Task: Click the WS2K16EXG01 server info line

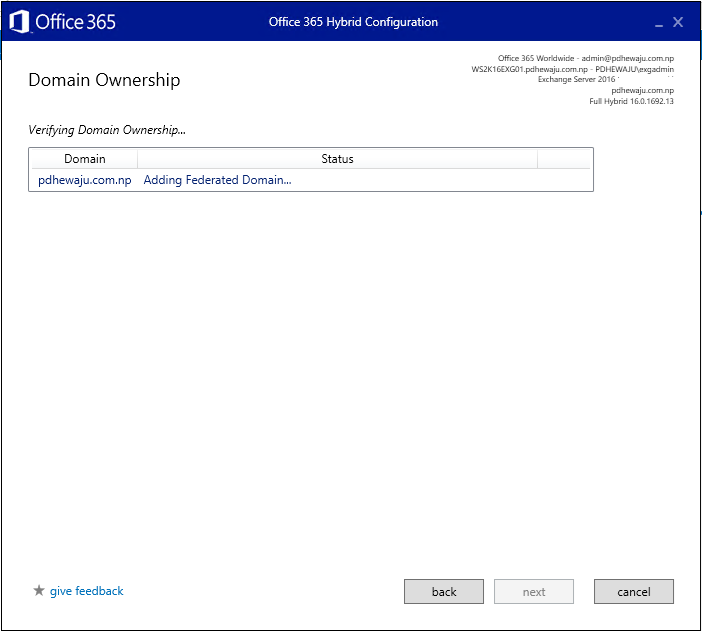Action: [x=572, y=70]
